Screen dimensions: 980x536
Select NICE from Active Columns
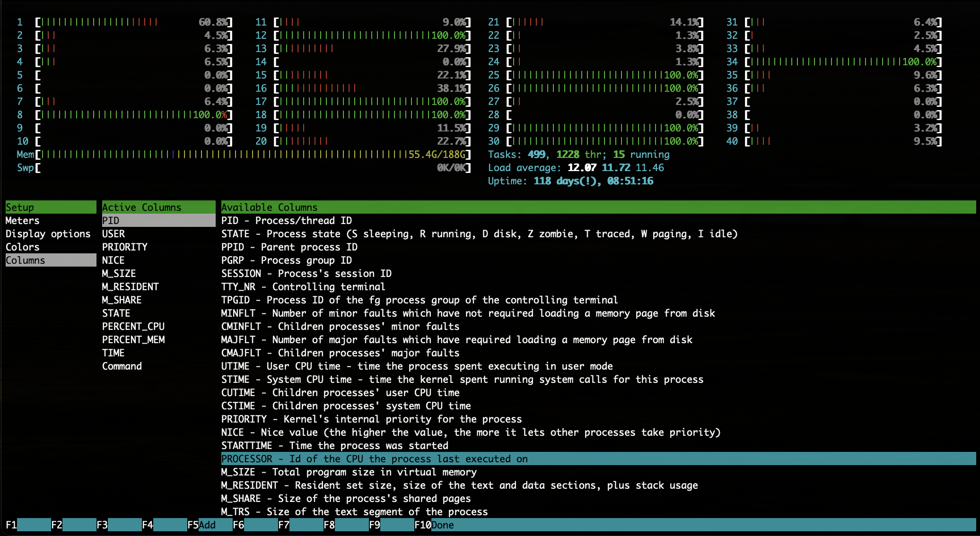[112, 260]
